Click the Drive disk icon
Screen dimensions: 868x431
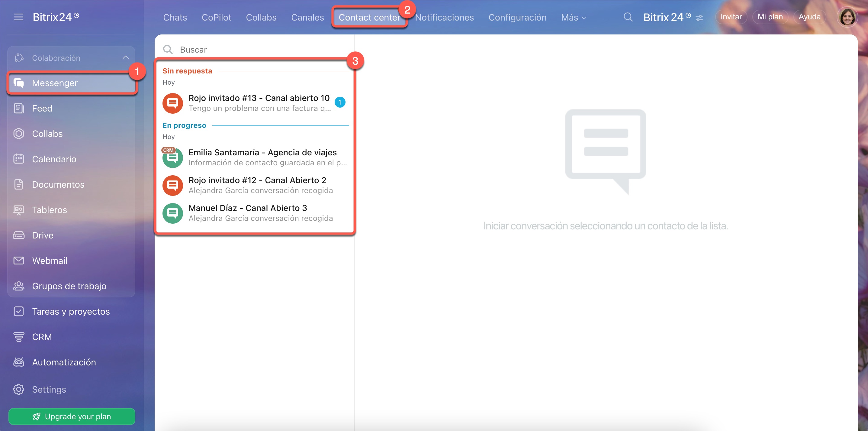(19, 235)
